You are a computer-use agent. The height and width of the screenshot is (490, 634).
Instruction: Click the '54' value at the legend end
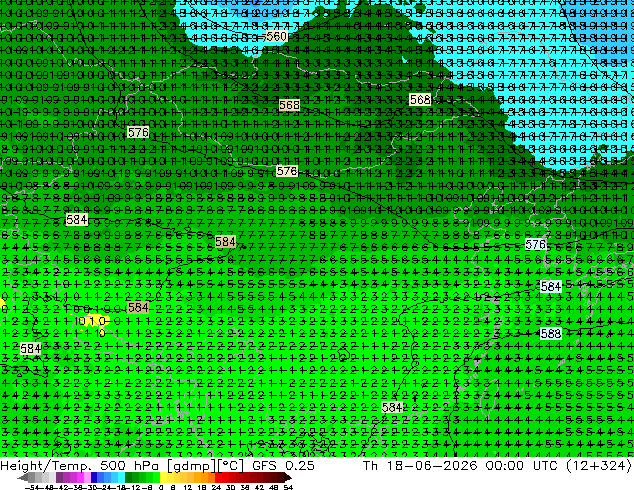288,487
